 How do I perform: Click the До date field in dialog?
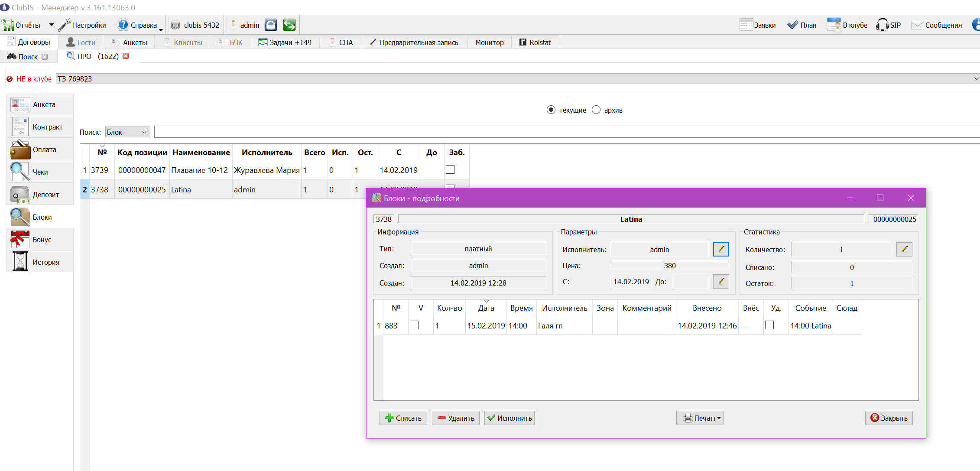tap(690, 282)
